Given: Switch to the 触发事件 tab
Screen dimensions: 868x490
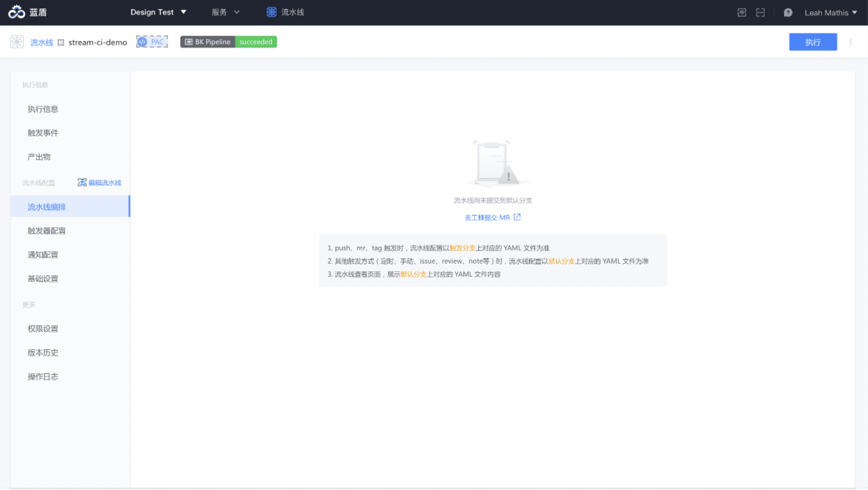Looking at the screenshot, I should pyautogui.click(x=43, y=133).
